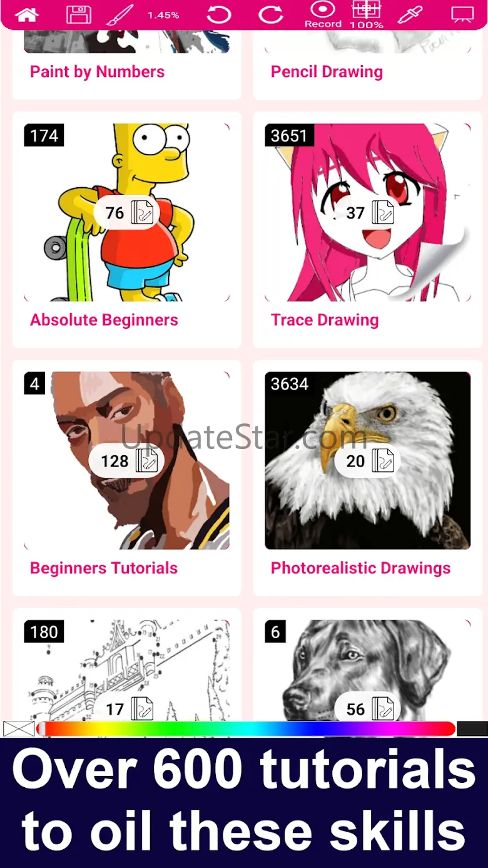
Task: Open the Trace Drawing category
Action: pos(325,320)
